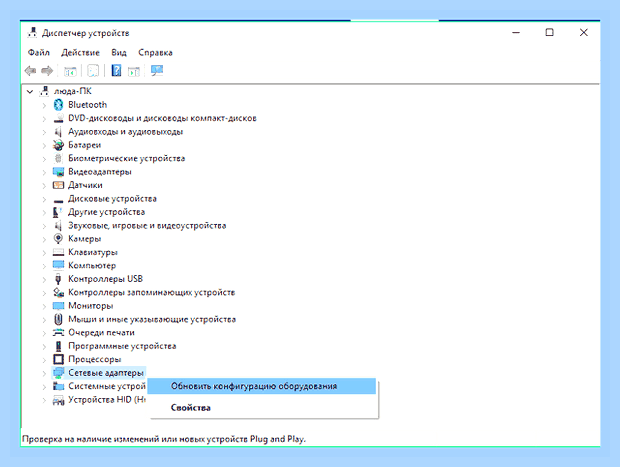620x467 pixels.
Task: Click the Устройства HID category icon
Action: 59,400
